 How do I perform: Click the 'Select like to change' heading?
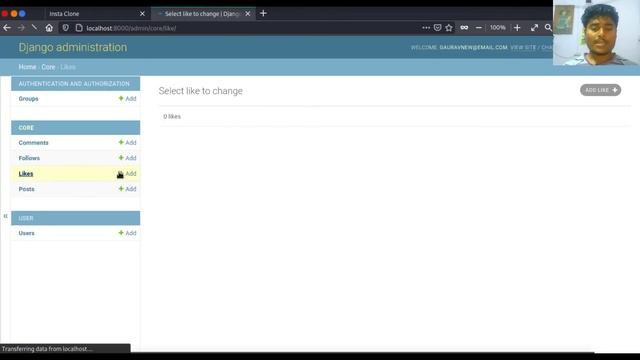[200, 91]
